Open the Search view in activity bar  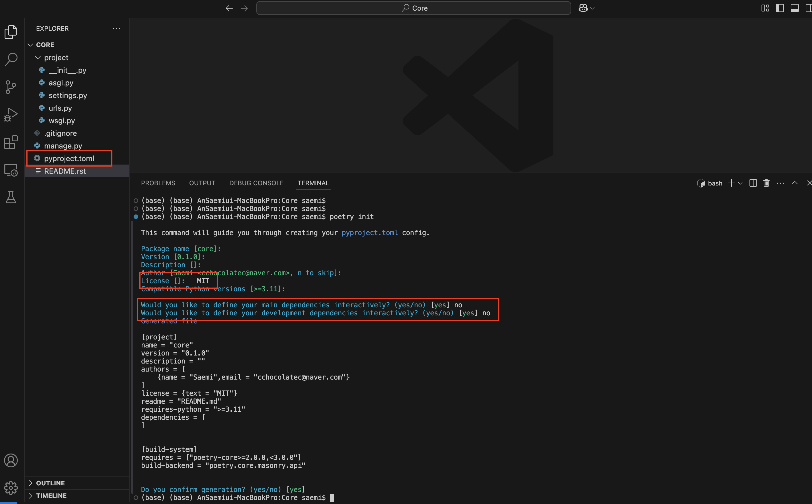pyautogui.click(x=11, y=59)
